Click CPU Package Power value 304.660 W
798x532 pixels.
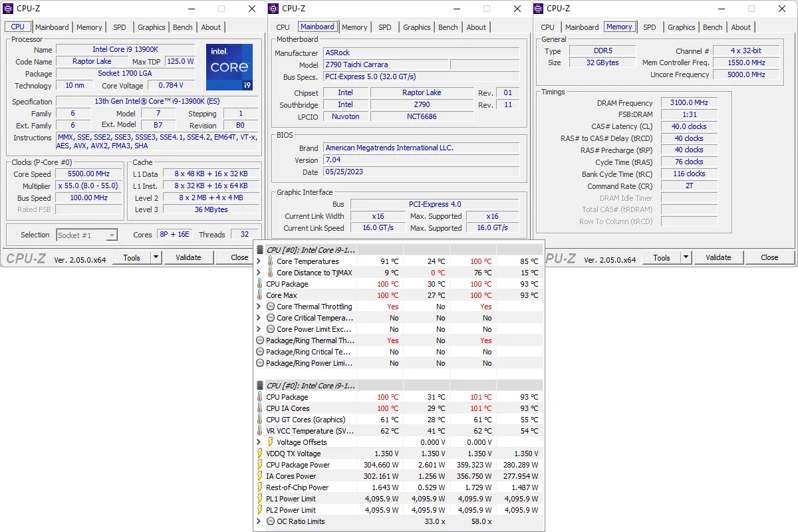click(x=382, y=465)
